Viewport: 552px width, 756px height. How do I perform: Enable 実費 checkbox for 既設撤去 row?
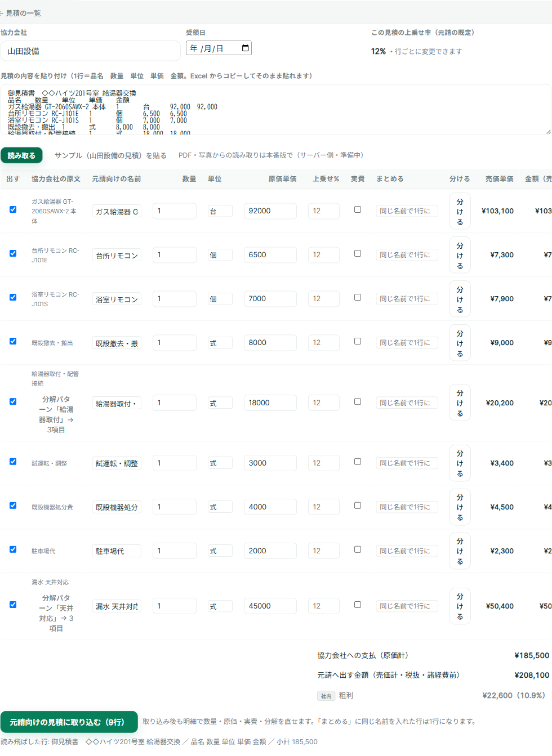pos(358,341)
